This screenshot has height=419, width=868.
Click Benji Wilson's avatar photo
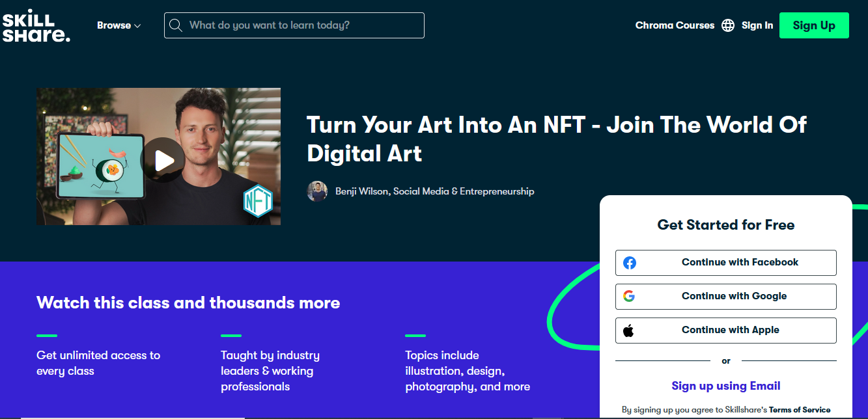point(317,191)
